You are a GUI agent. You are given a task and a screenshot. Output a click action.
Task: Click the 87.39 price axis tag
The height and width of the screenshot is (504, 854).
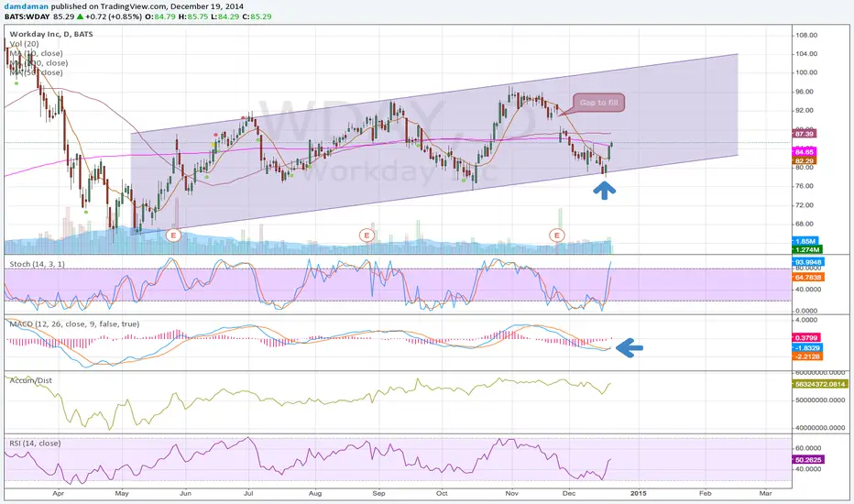tap(805, 134)
